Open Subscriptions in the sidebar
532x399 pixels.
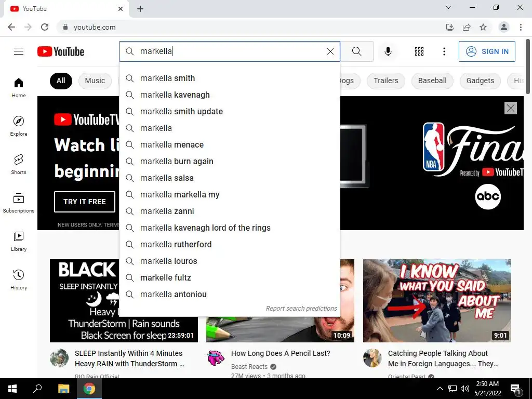pos(19,203)
